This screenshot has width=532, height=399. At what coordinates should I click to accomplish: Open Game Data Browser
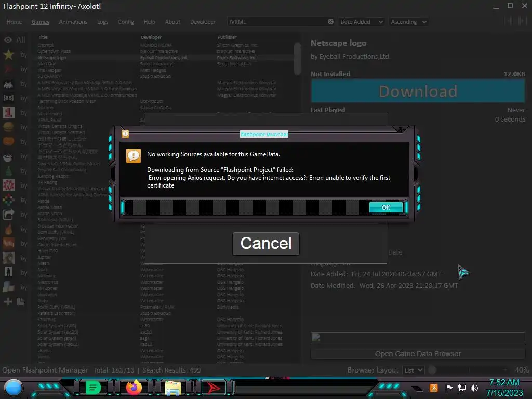418,354
